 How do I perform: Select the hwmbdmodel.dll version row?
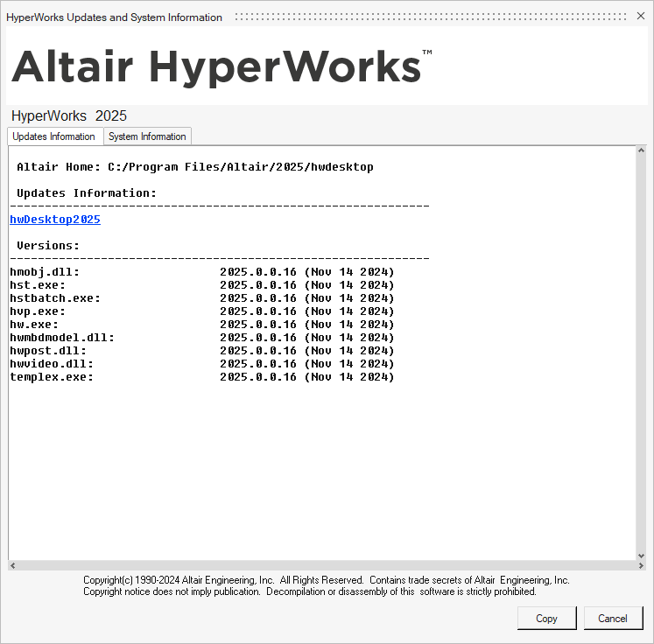202,338
